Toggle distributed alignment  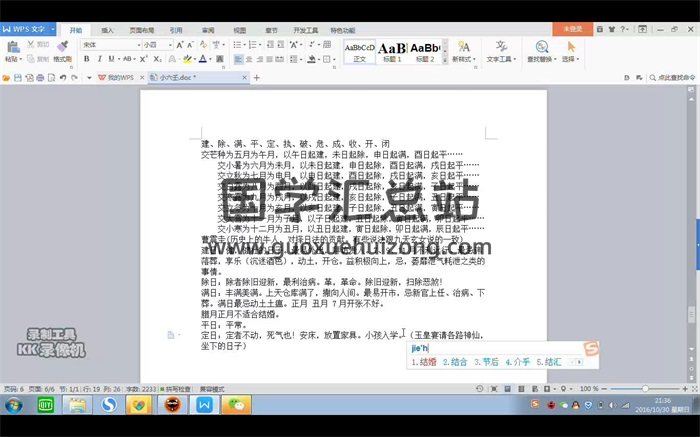click(280, 59)
